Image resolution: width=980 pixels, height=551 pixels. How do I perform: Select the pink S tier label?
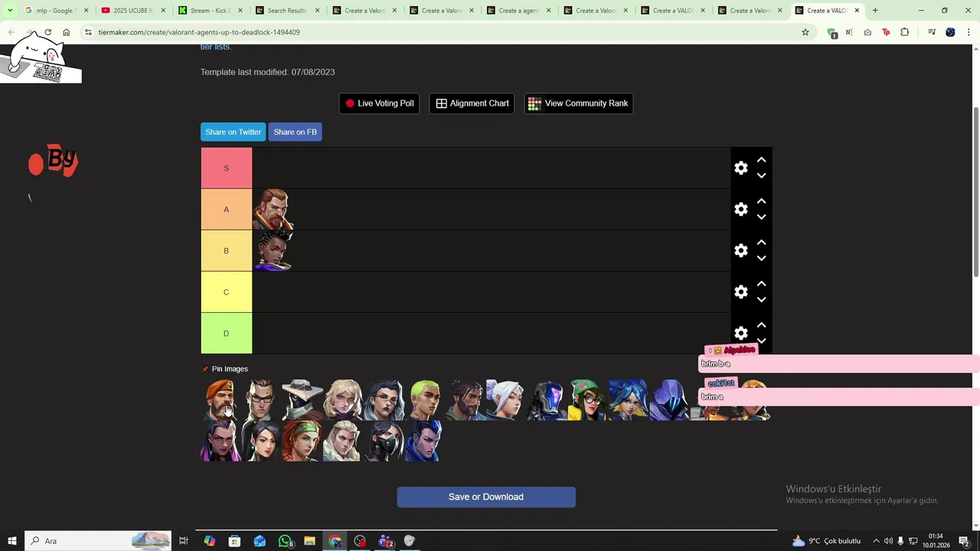(226, 168)
